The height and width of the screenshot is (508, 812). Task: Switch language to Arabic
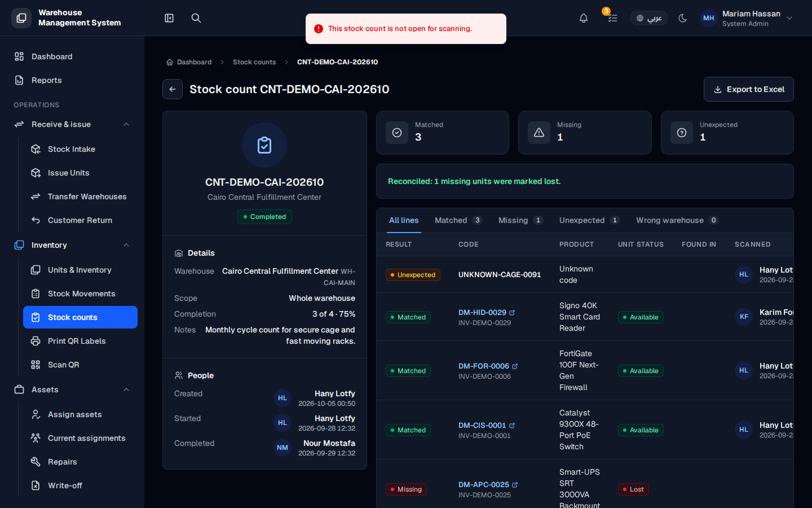click(649, 18)
